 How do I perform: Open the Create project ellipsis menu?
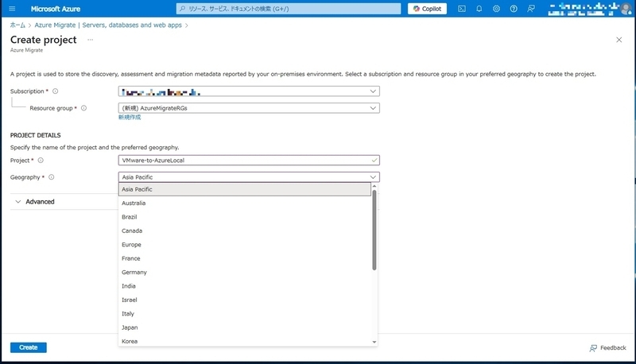tap(90, 40)
